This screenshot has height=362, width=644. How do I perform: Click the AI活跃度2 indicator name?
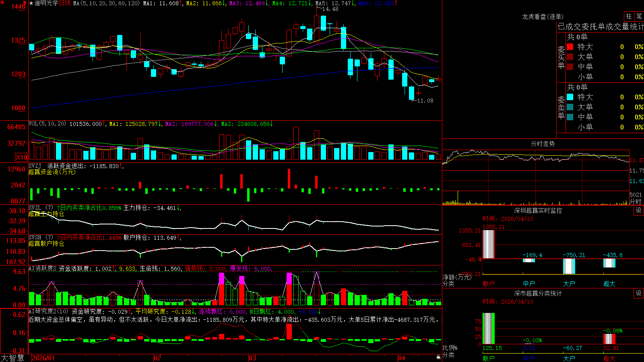pos(43,269)
